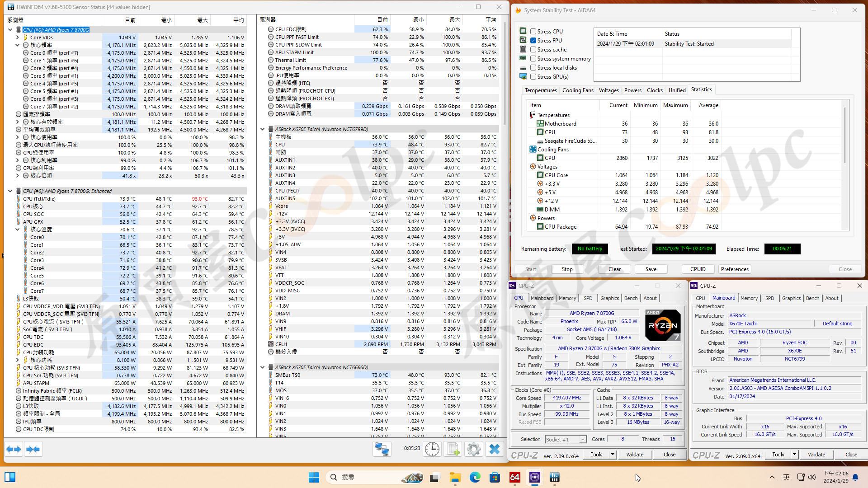Click HWiNFO collapse arrows icon
Screen dimensions: 868x488
pyautogui.click(x=33, y=449)
